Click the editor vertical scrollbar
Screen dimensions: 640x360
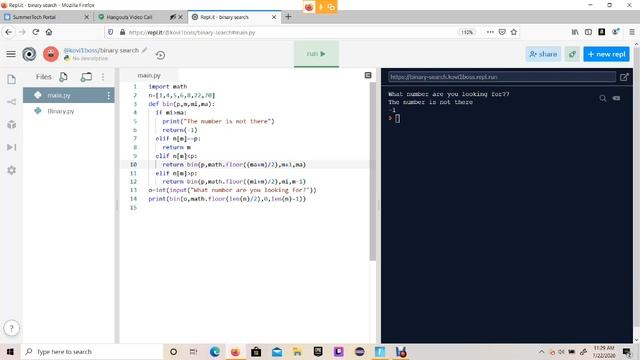(x=372, y=171)
